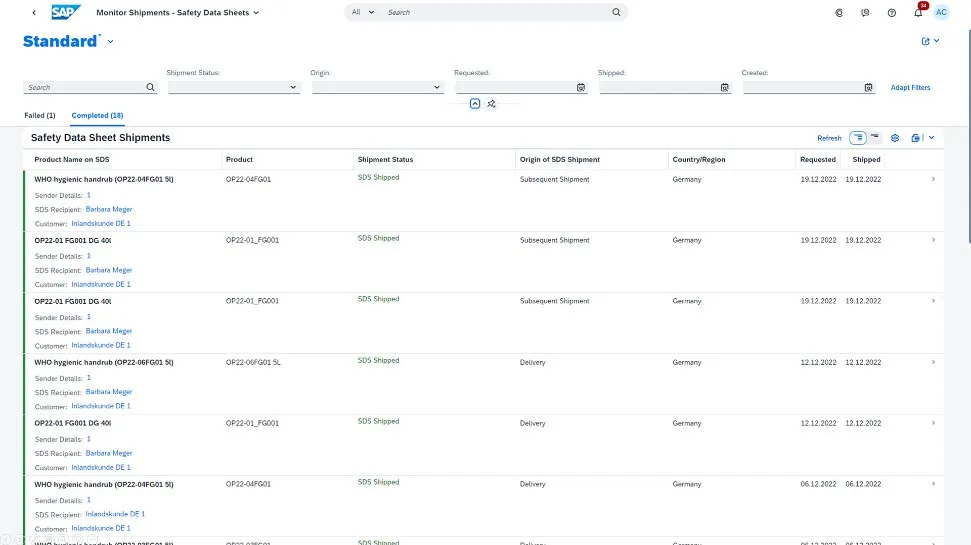
Task: Navigate back with the back arrow
Action: click(35, 13)
